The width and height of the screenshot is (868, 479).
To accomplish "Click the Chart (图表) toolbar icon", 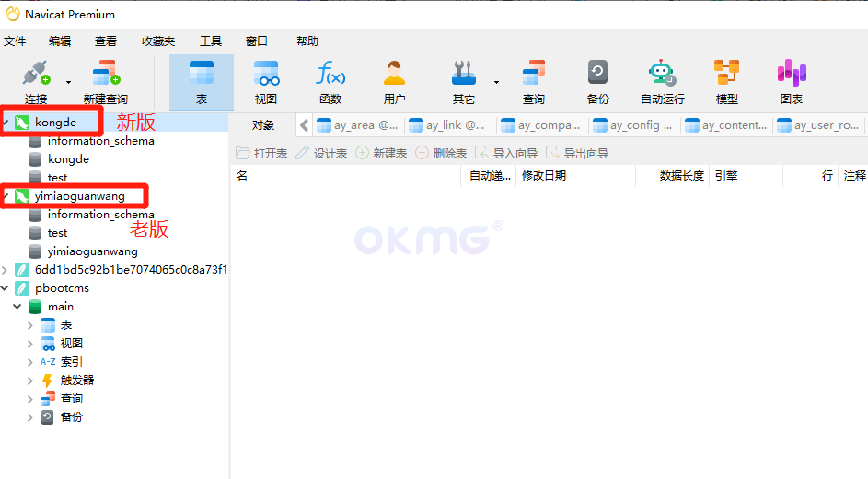I will [792, 73].
